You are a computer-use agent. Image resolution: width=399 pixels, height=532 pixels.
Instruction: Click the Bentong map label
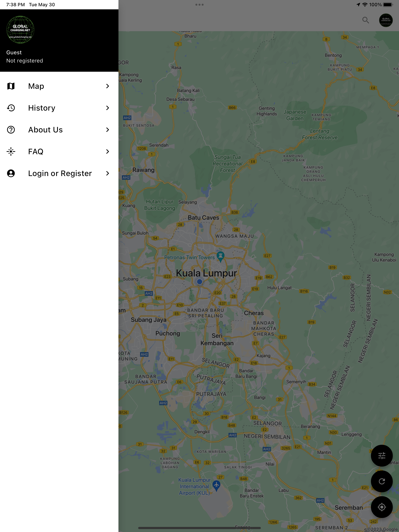tap(333, 55)
